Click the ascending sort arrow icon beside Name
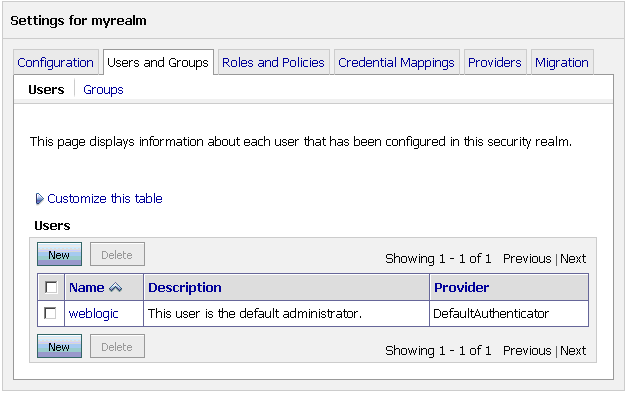This screenshot has height=393, width=627. pos(116,287)
